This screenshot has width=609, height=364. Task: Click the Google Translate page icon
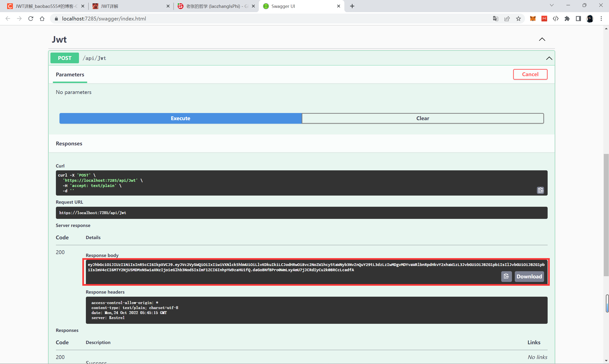[495, 19]
